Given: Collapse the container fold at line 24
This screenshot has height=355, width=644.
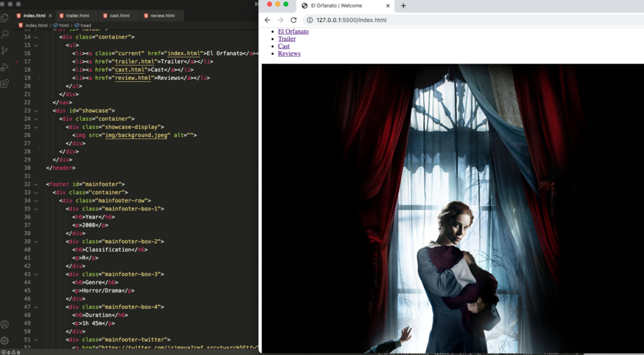Looking at the screenshot, I should tap(36, 119).
